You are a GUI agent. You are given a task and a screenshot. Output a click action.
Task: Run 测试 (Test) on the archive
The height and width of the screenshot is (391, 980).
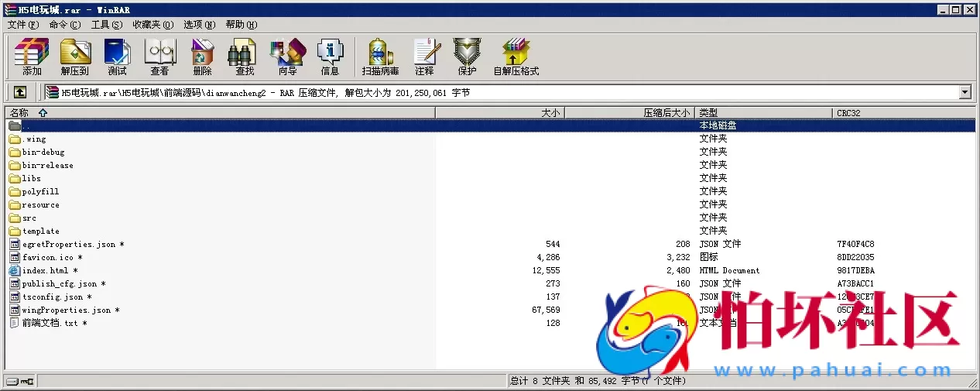tap(117, 57)
